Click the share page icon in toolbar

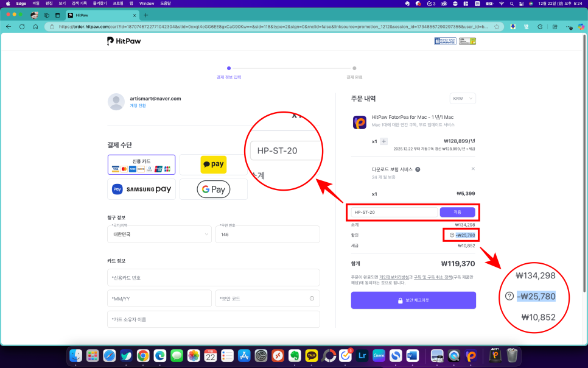click(x=555, y=27)
